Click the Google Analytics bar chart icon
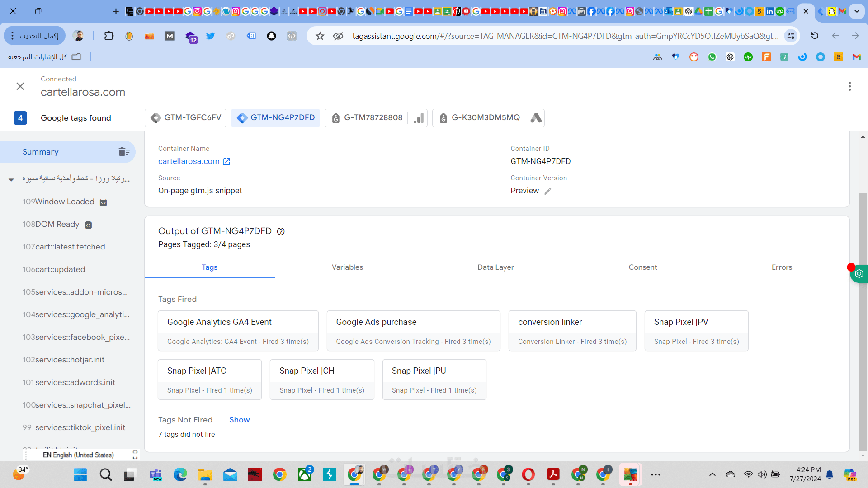868x488 pixels. 419,118
